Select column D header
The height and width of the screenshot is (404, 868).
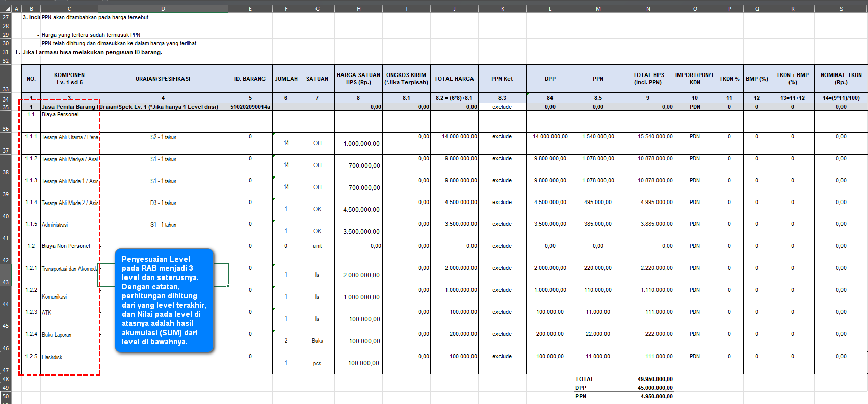click(x=163, y=9)
